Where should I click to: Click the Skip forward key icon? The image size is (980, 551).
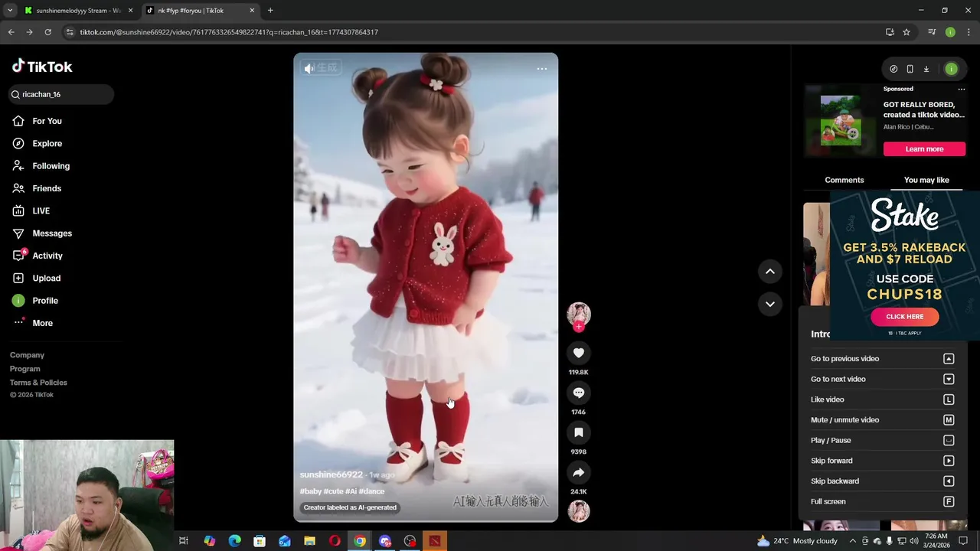(949, 461)
